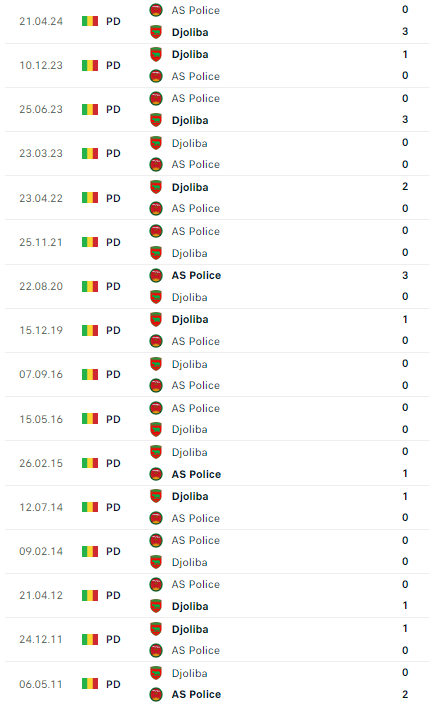Open the match dated 09.02.14
The image size is (429, 703).
217,551
